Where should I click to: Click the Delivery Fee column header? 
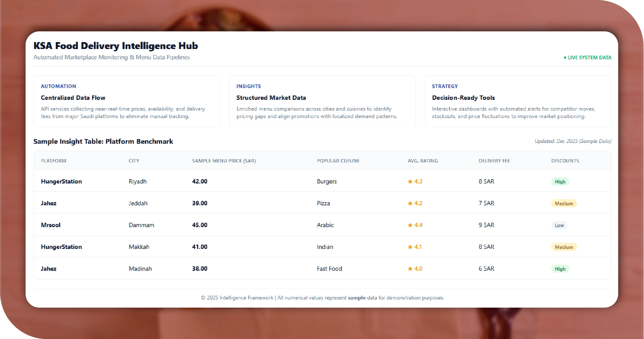click(494, 161)
